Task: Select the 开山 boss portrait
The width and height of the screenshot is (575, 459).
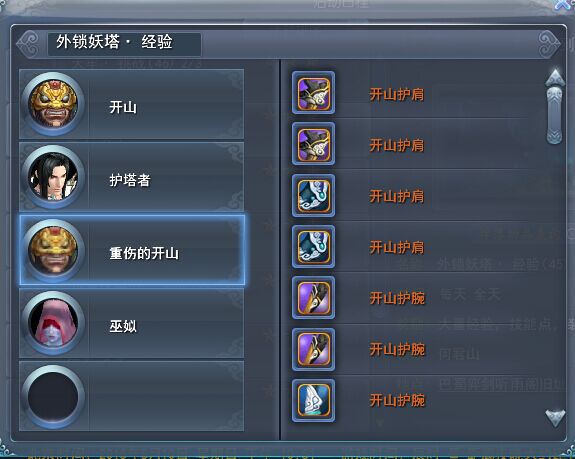Action: (x=53, y=104)
